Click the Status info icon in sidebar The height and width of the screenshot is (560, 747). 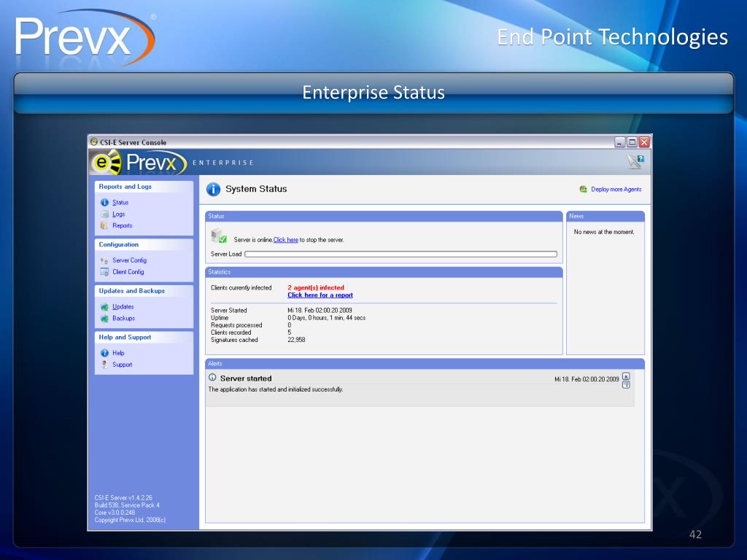tap(105, 203)
